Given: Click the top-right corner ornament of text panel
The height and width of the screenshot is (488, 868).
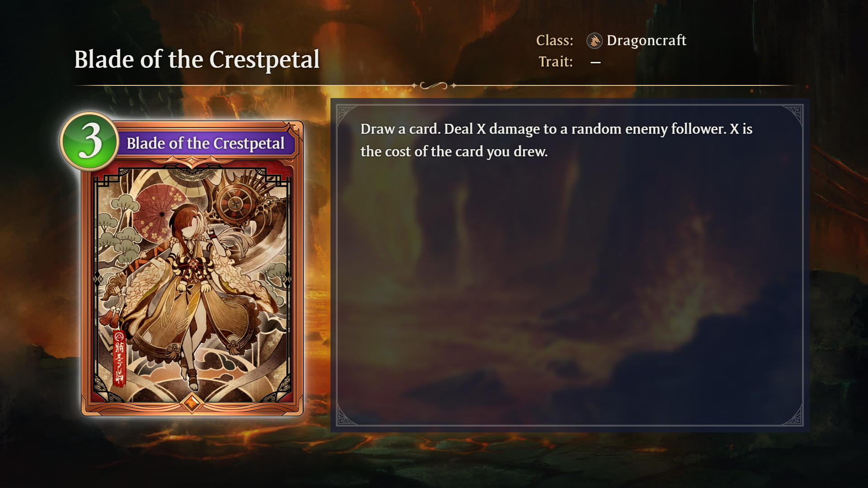Looking at the screenshot, I should [x=792, y=115].
